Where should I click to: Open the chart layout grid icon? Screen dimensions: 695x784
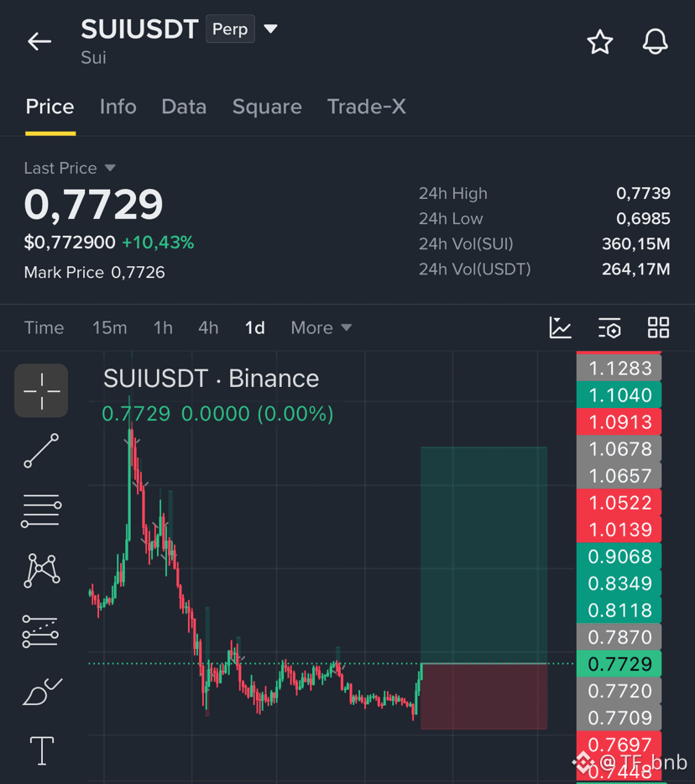pyautogui.click(x=658, y=328)
